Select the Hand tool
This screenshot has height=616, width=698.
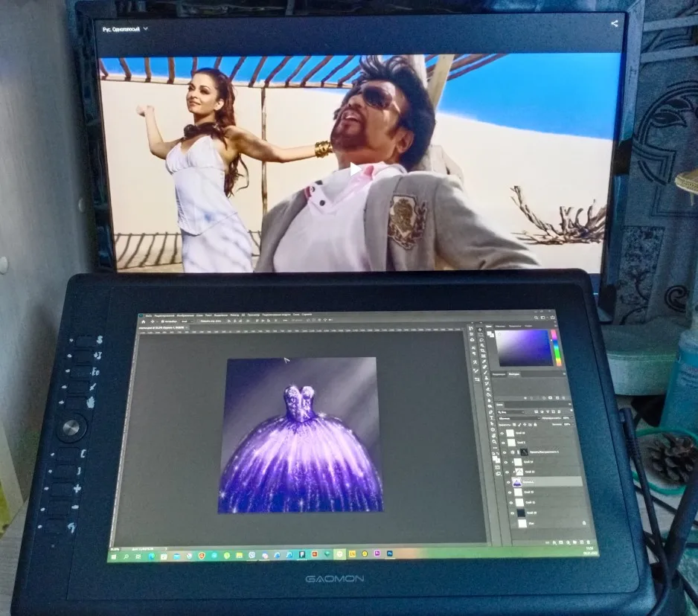(493, 435)
